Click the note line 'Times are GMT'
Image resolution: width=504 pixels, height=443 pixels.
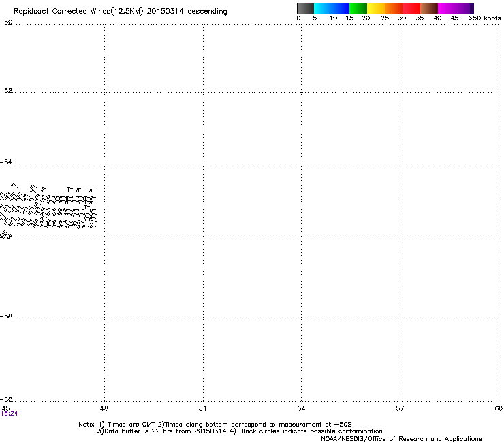pos(131,425)
